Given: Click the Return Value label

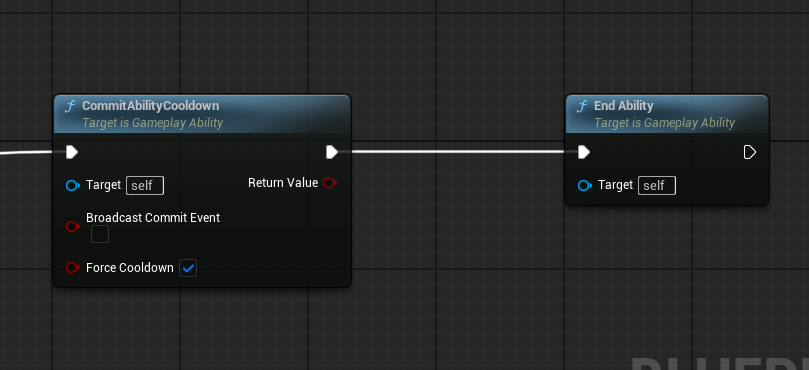Looking at the screenshot, I should 283,183.
